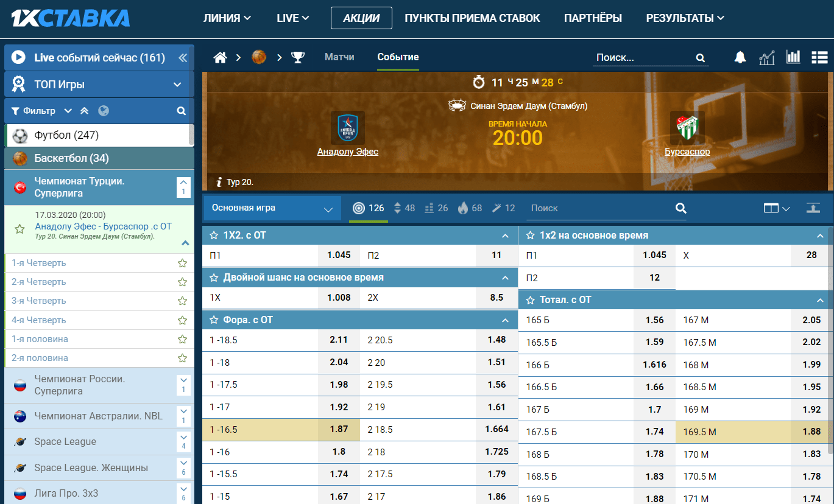Select П1 odds 1.045 in 1X2. с ОТ
This screenshot has width=834, height=504.
click(339, 255)
